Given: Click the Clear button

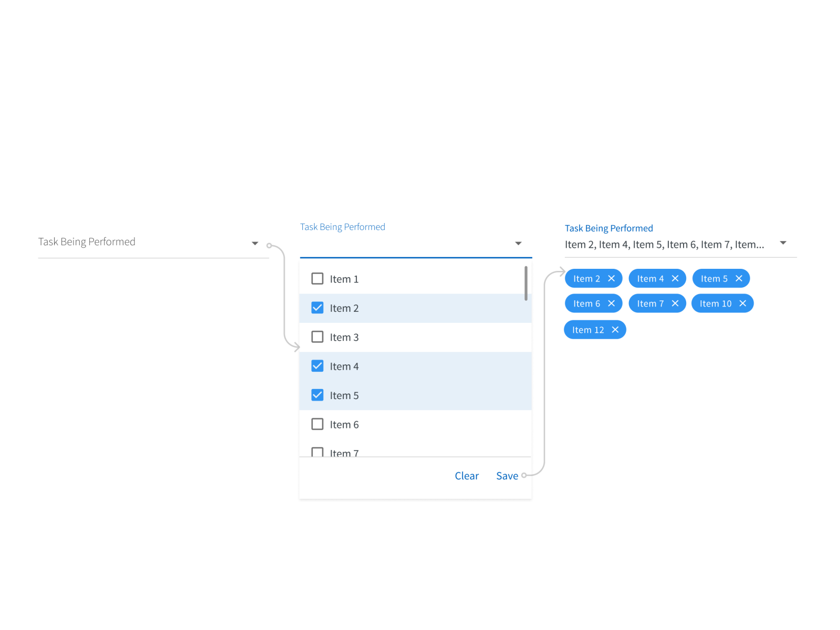Looking at the screenshot, I should click(466, 476).
